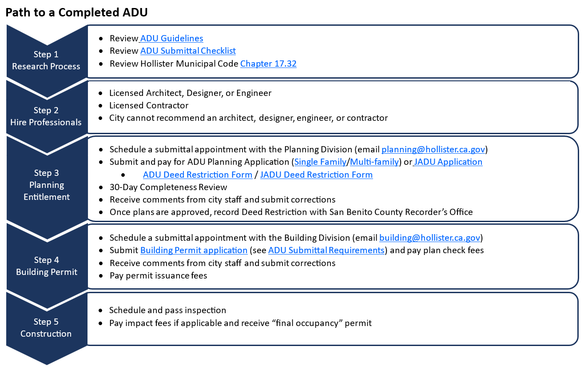Email planning@hollister.ca.gov
Viewport: 588px width, 370px height.
click(433, 149)
